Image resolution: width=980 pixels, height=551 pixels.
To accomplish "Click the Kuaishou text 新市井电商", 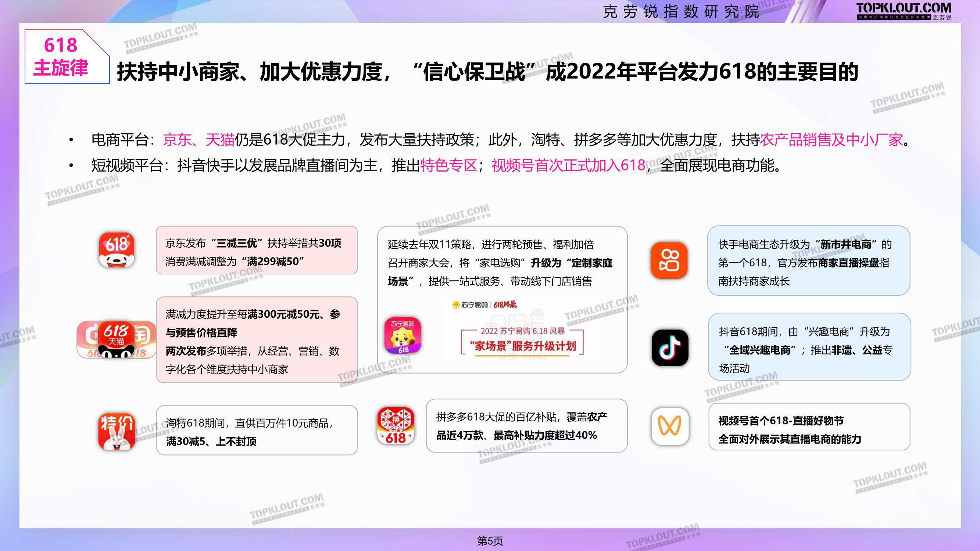I will [846, 245].
